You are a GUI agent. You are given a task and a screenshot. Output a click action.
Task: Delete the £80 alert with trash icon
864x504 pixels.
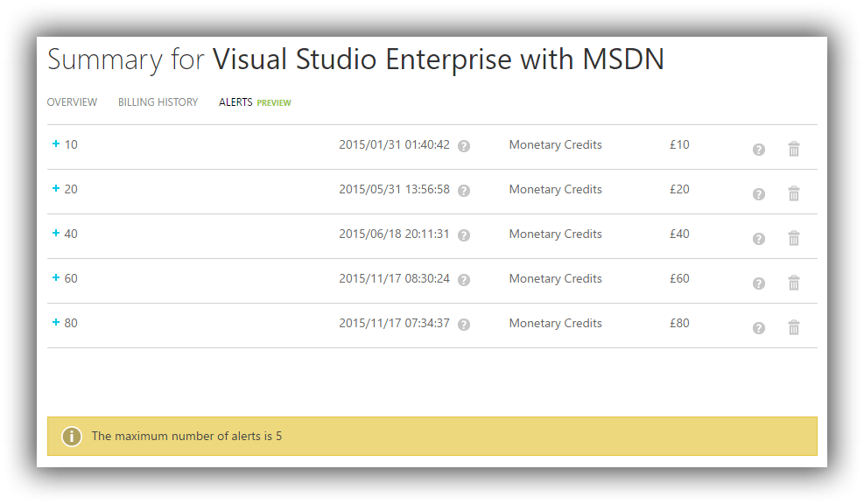[793, 327]
